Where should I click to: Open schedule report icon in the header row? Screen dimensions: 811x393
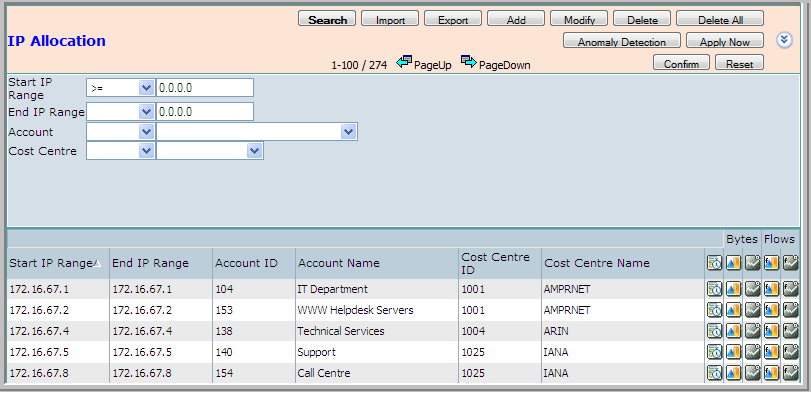714,263
